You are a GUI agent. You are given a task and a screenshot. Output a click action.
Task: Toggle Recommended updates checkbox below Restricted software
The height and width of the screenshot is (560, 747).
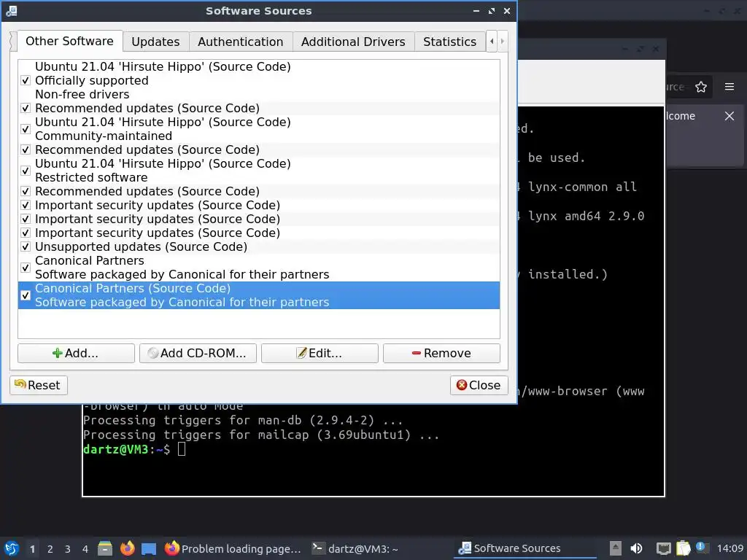point(26,191)
